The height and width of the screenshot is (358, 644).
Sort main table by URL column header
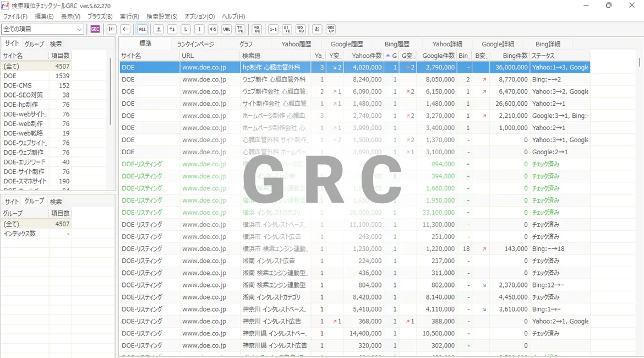click(x=210, y=56)
